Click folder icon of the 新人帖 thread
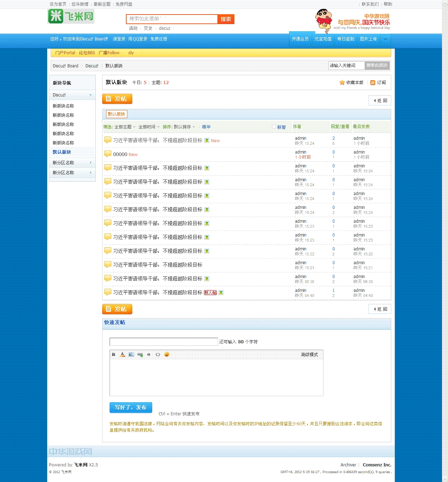Screen dimensions: 448x482 [x=108, y=292]
